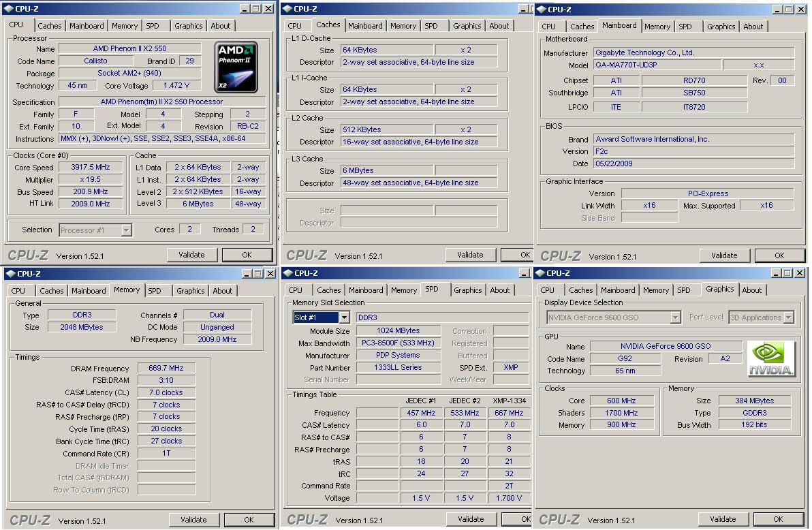Click CPU-Z title icon in SPD-tab window

[288, 273]
